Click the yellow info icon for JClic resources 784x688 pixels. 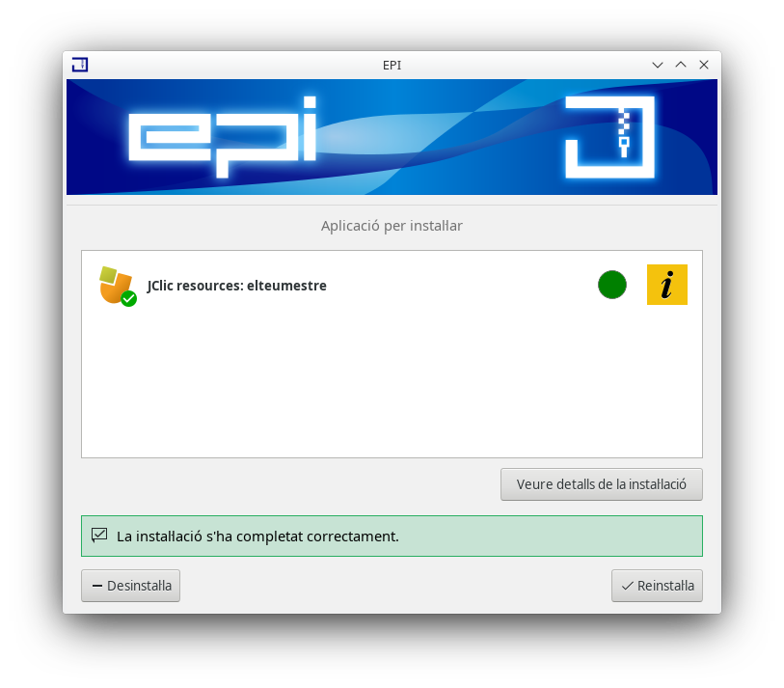[x=667, y=285]
